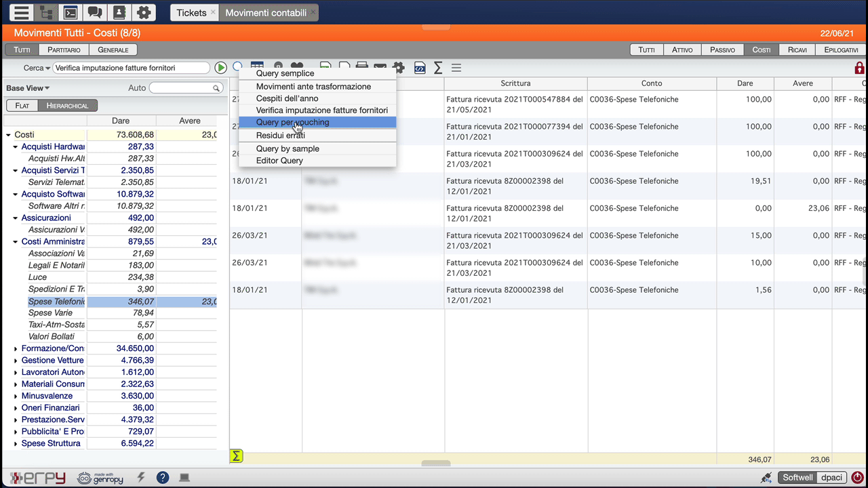Image resolution: width=868 pixels, height=488 pixels.
Task: Switch to the Tickets tab
Action: pyautogui.click(x=191, y=13)
